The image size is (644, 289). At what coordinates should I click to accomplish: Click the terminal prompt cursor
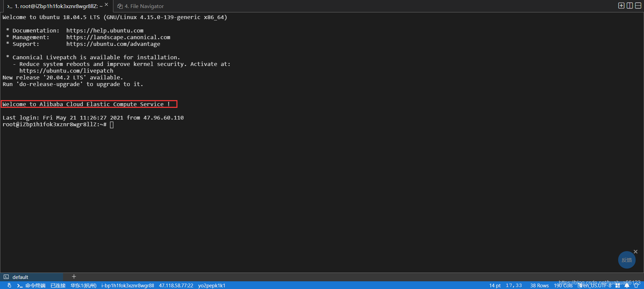pyautogui.click(x=112, y=125)
